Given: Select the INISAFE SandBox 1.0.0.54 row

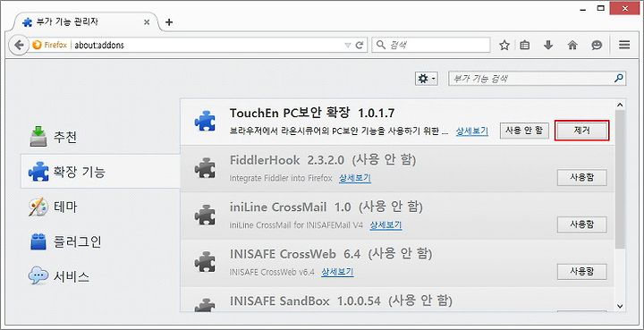Looking at the screenshot, I should coord(397,300).
